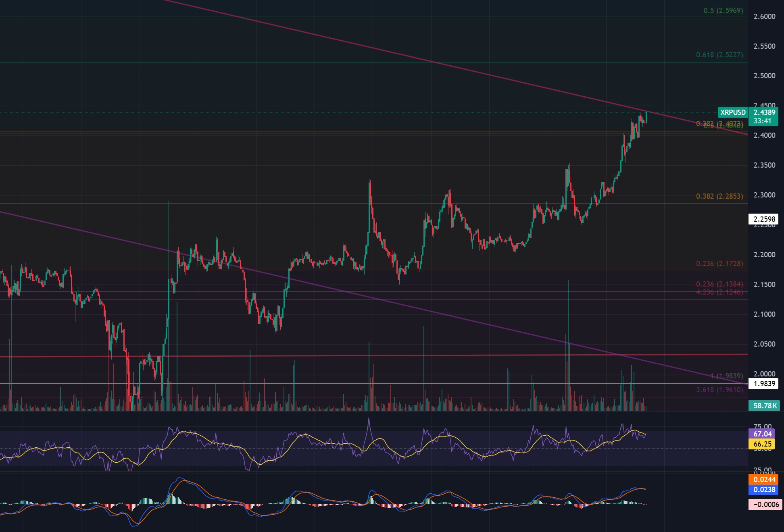Click the Fibonacci label 3.618 (1.9610)
The height and width of the screenshot is (532, 784).
[719, 390]
